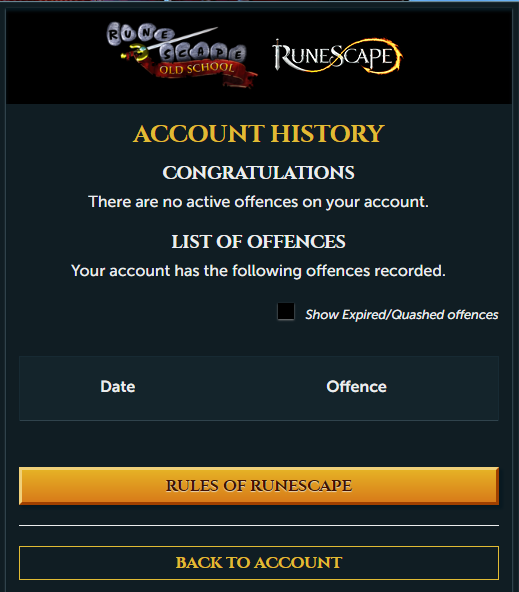Open the Old School RuneScape logo
Screen dimensions: 519x592
[181, 55]
